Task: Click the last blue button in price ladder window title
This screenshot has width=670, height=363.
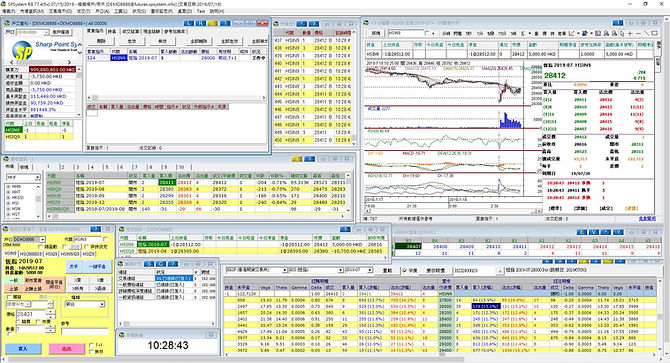Action: click(x=617, y=232)
